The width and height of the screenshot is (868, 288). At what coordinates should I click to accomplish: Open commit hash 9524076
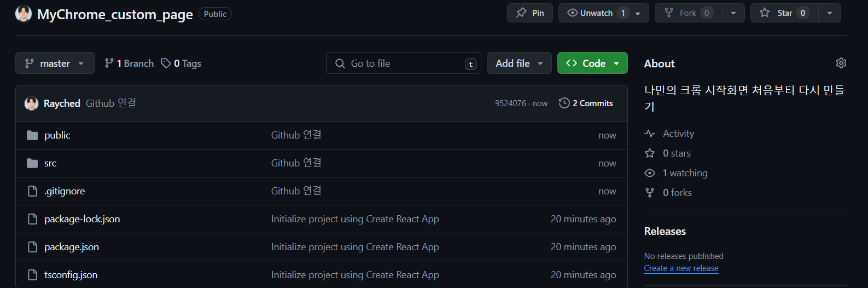510,103
